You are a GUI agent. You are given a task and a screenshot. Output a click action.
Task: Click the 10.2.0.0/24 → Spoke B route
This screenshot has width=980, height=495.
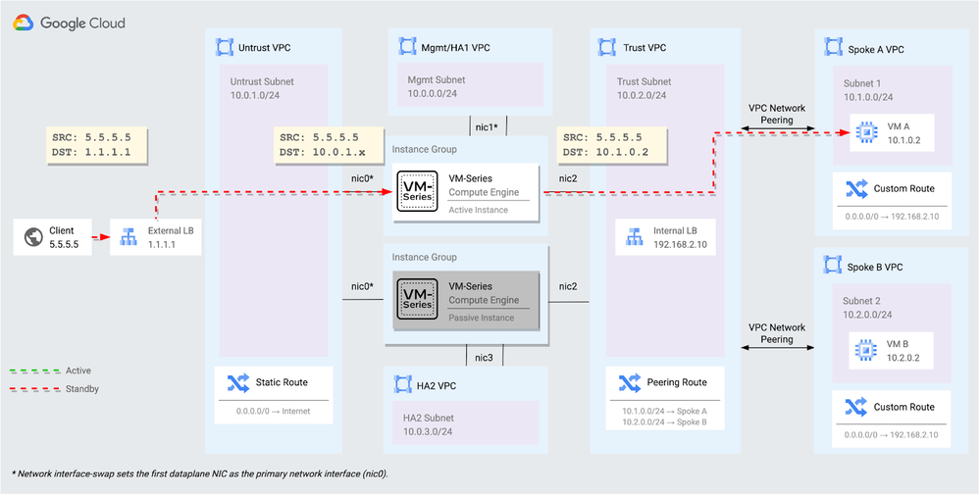pyautogui.click(x=664, y=421)
